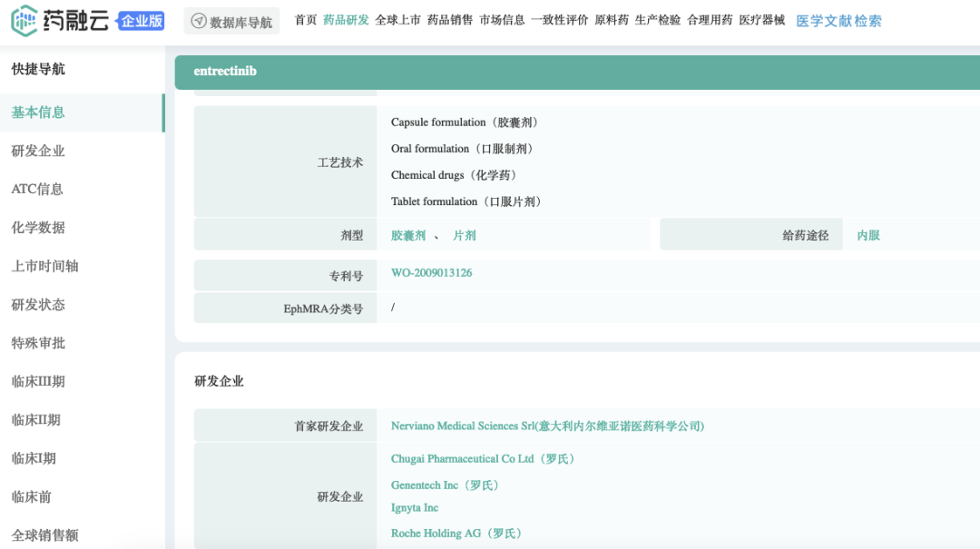Click the 企业版 badge
The height and width of the screenshot is (549, 980).
click(x=142, y=20)
